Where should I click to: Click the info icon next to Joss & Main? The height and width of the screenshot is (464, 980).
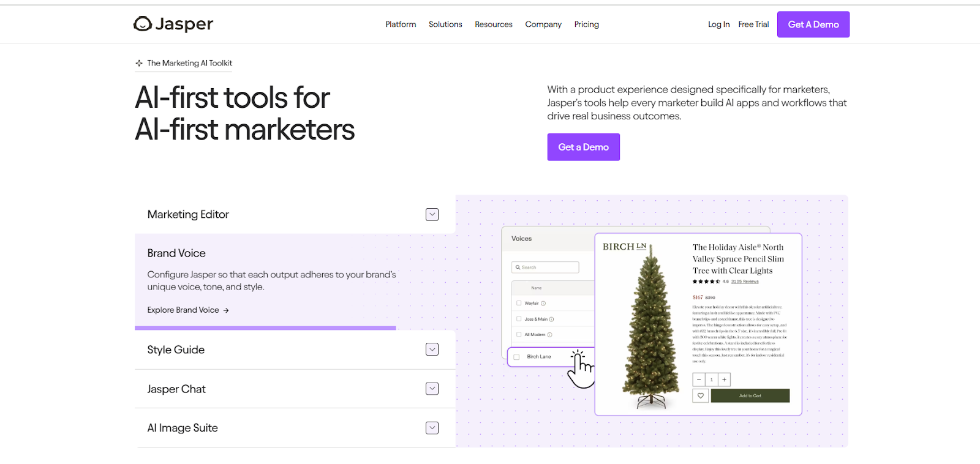tap(551, 319)
